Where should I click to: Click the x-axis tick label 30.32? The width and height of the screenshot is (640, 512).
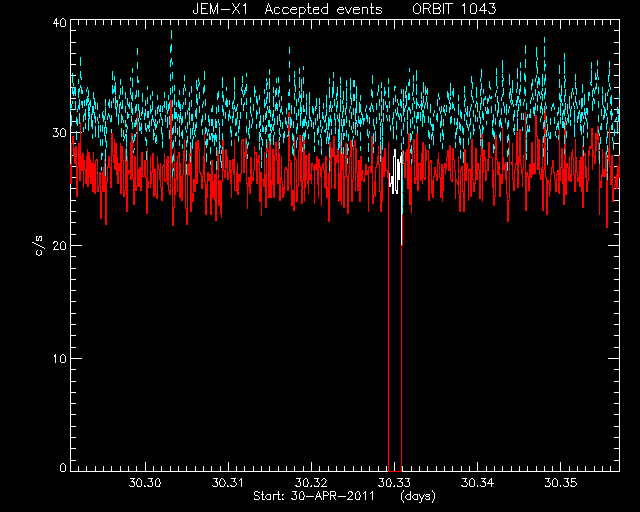click(x=311, y=483)
